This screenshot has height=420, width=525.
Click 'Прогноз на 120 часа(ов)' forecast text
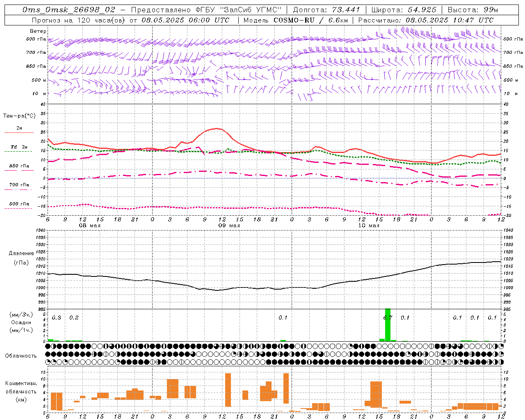tap(78, 20)
